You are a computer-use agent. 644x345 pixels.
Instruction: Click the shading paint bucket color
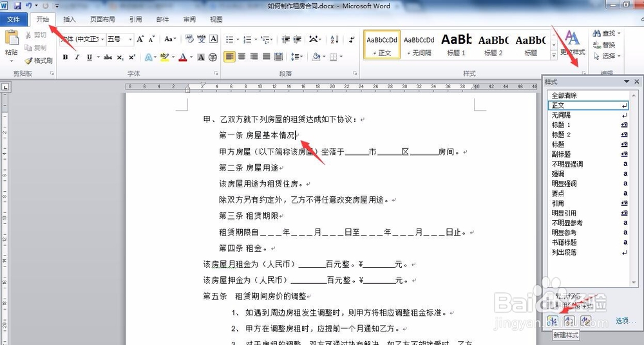click(x=316, y=57)
